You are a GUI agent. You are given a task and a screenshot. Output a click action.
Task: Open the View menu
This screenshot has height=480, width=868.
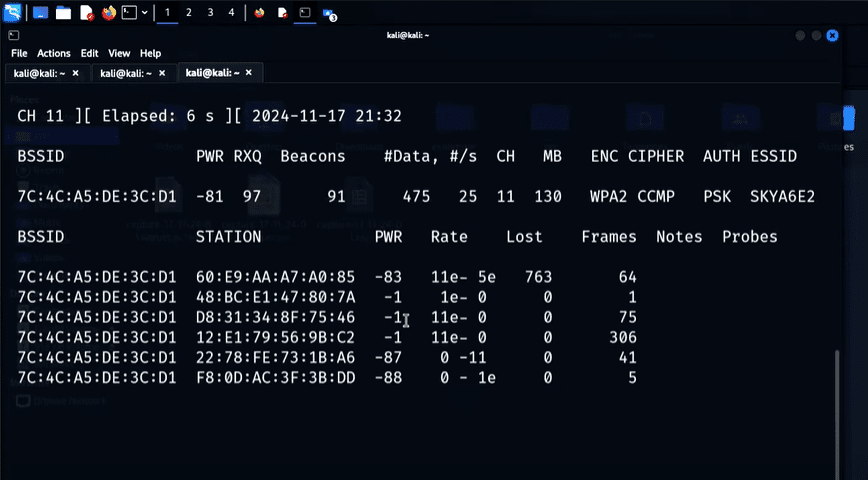(x=119, y=53)
